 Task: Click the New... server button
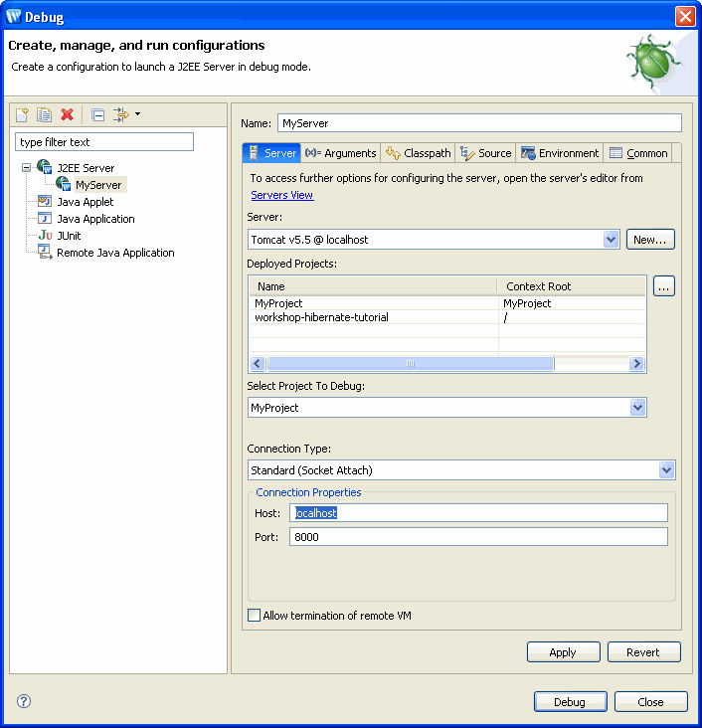[x=650, y=240]
